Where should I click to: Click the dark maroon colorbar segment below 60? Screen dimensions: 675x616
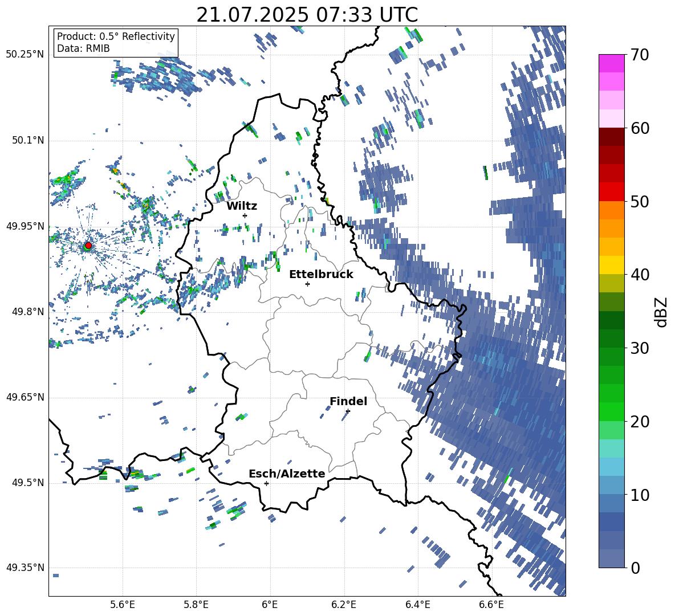click(x=611, y=137)
